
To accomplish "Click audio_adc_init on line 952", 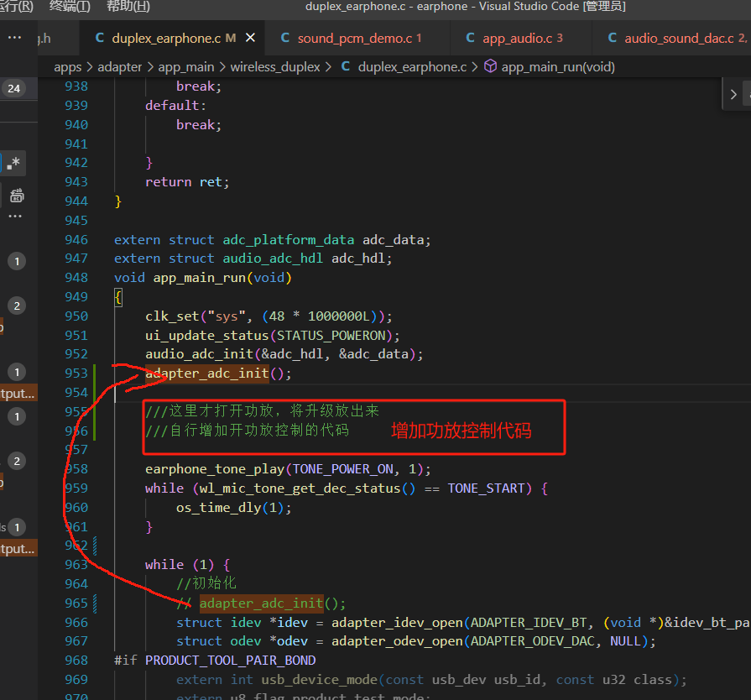I will pyautogui.click(x=199, y=354).
